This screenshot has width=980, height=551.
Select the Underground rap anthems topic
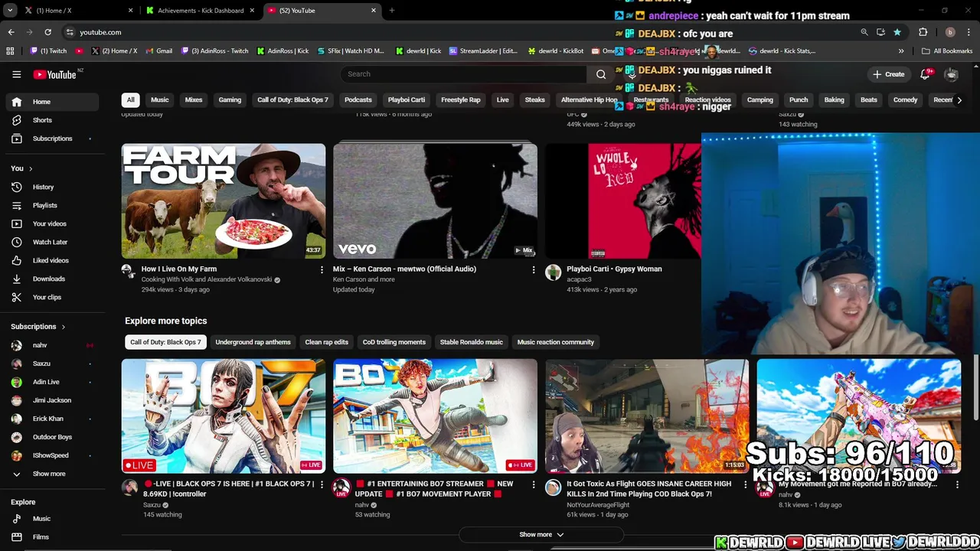tap(253, 342)
